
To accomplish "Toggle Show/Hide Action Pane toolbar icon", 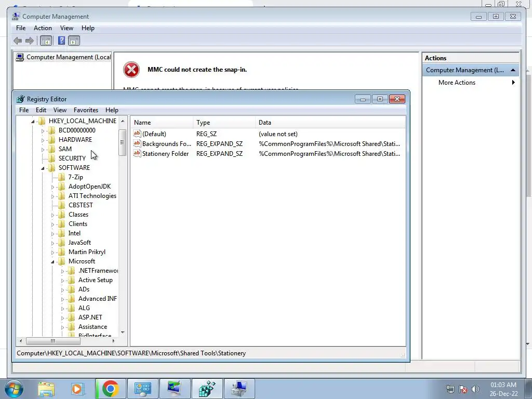I will click(74, 41).
